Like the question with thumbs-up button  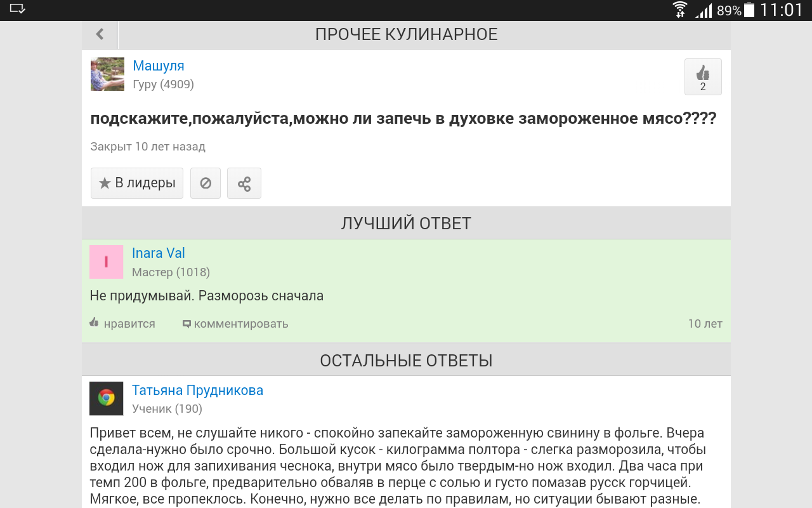pos(702,77)
